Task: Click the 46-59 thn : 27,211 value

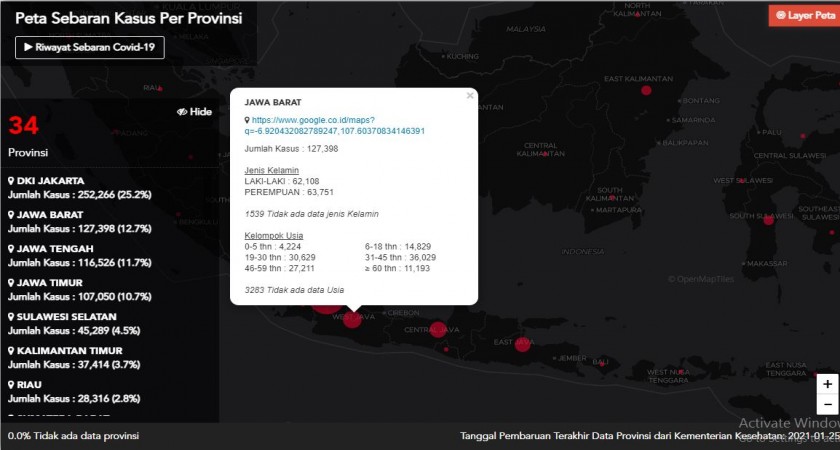Action: (280, 268)
